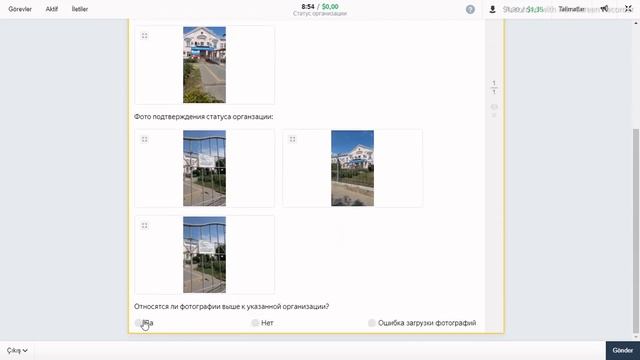Click the megaphone notifications icon

604,9
